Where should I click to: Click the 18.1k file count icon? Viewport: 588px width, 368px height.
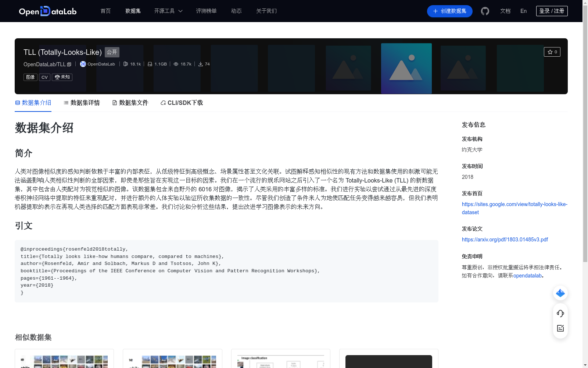coord(126,64)
